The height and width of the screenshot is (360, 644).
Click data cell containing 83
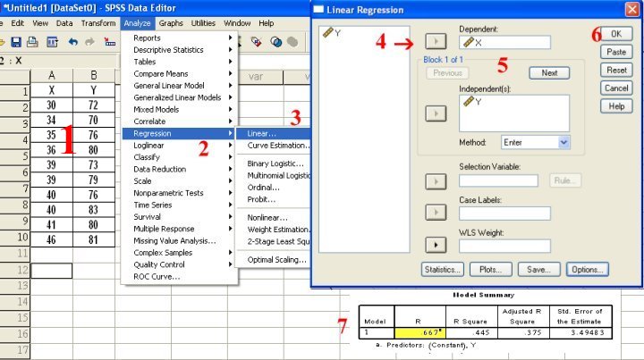94,210
